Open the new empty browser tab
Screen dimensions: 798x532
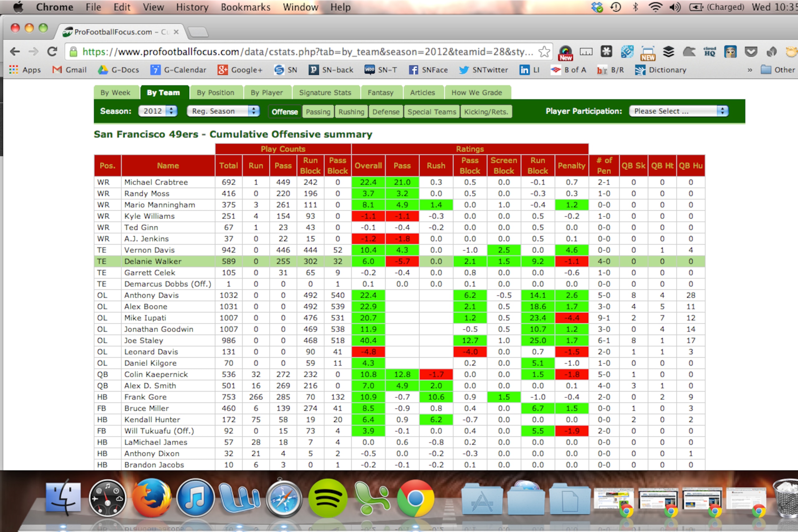tap(198, 31)
